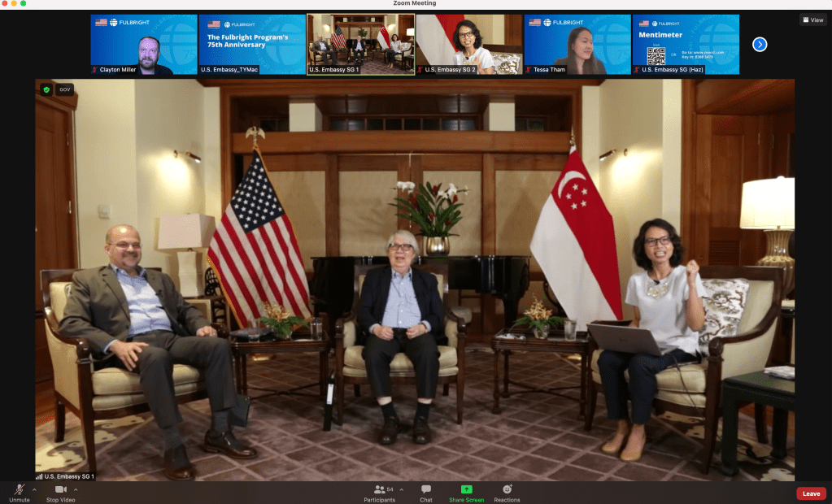The image size is (832, 504).
Task: Click the GOV badge on the video
Action: coord(65,89)
